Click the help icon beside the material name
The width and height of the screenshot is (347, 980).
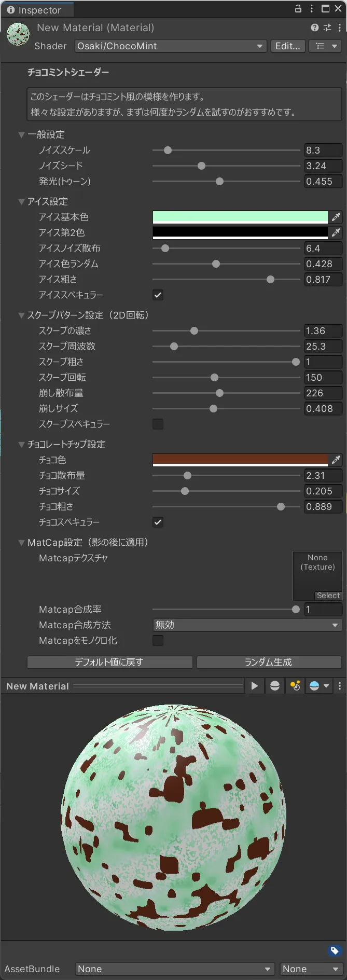(x=314, y=27)
